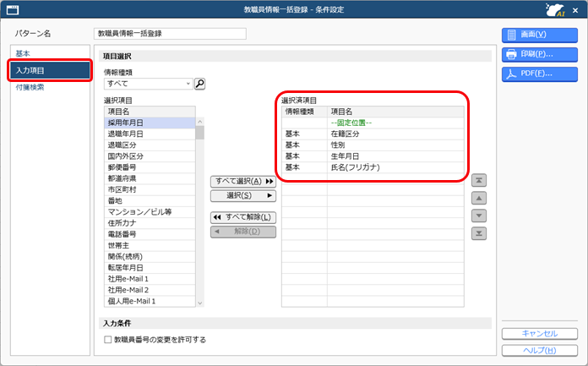This screenshot has height=366, width=588.
Task: Select マンション／ビル等 list row
Action: tap(150, 211)
